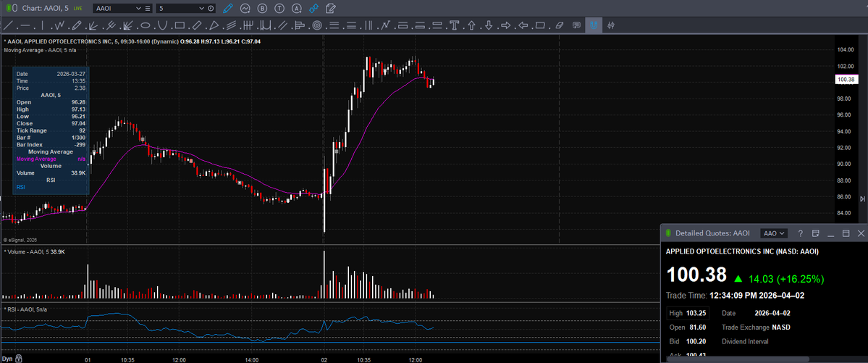868x363 pixels.
Task: Select the text T annotation tool
Action: point(455,25)
